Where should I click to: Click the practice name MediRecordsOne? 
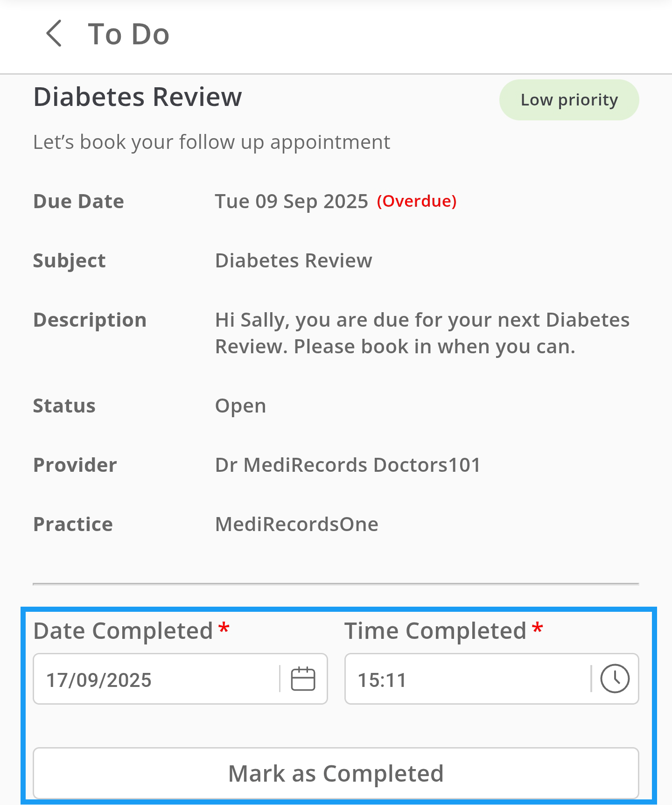click(x=296, y=524)
